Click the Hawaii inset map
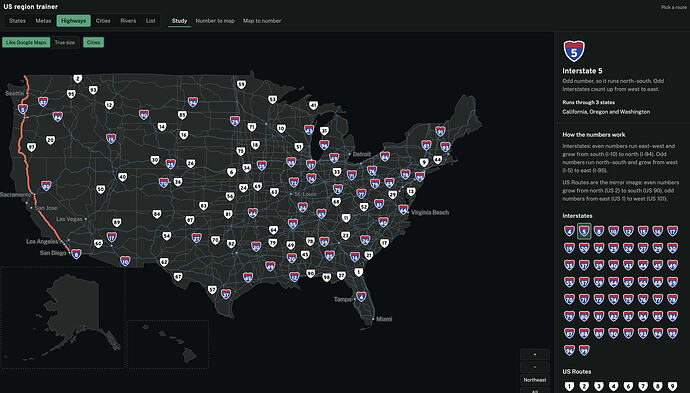690x393 pixels. coord(168,344)
